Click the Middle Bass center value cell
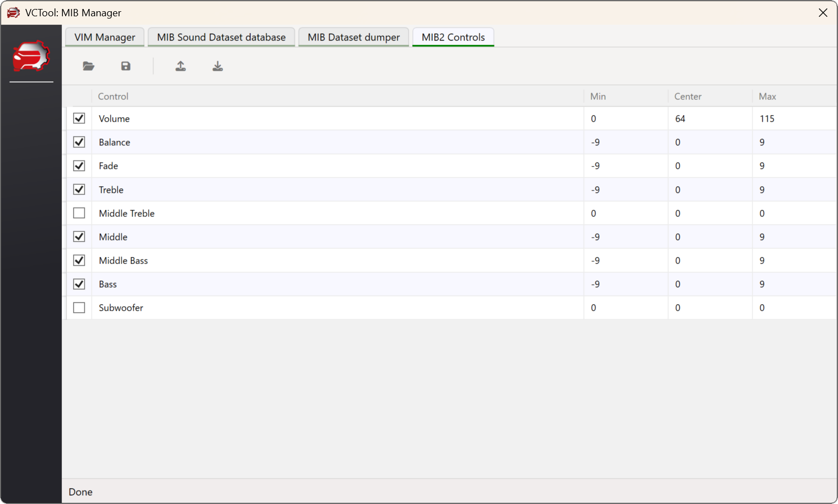Image resolution: width=838 pixels, height=504 pixels. click(x=710, y=260)
